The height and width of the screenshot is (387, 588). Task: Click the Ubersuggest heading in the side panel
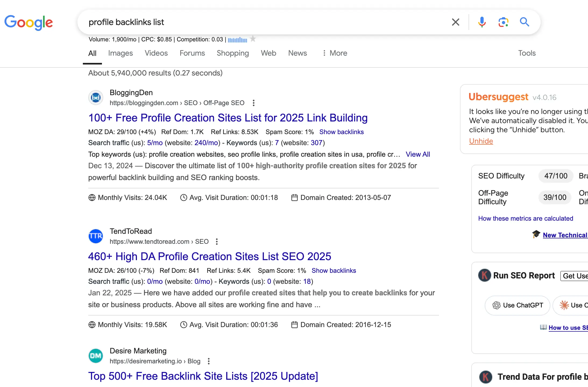[498, 97]
